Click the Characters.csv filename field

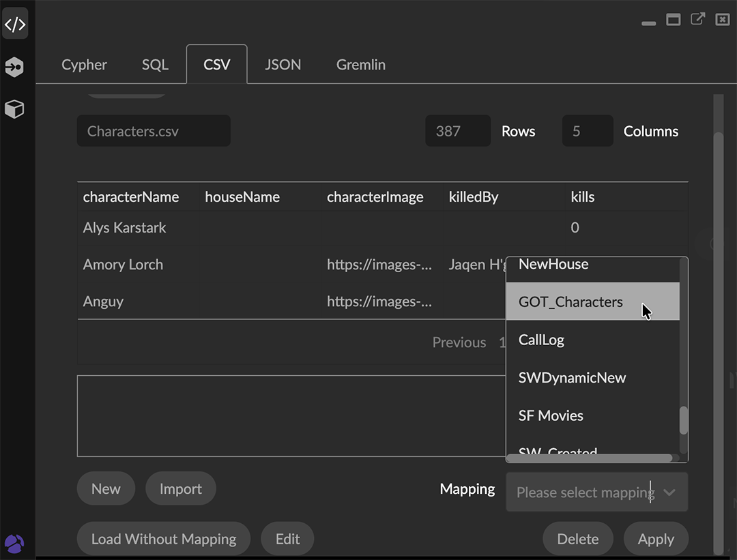[x=153, y=130]
